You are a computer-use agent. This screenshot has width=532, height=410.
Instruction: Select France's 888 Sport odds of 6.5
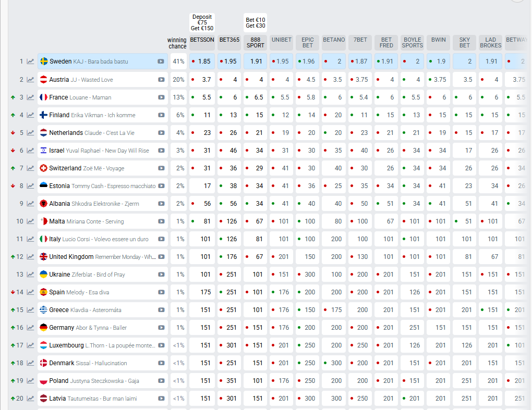pos(256,97)
